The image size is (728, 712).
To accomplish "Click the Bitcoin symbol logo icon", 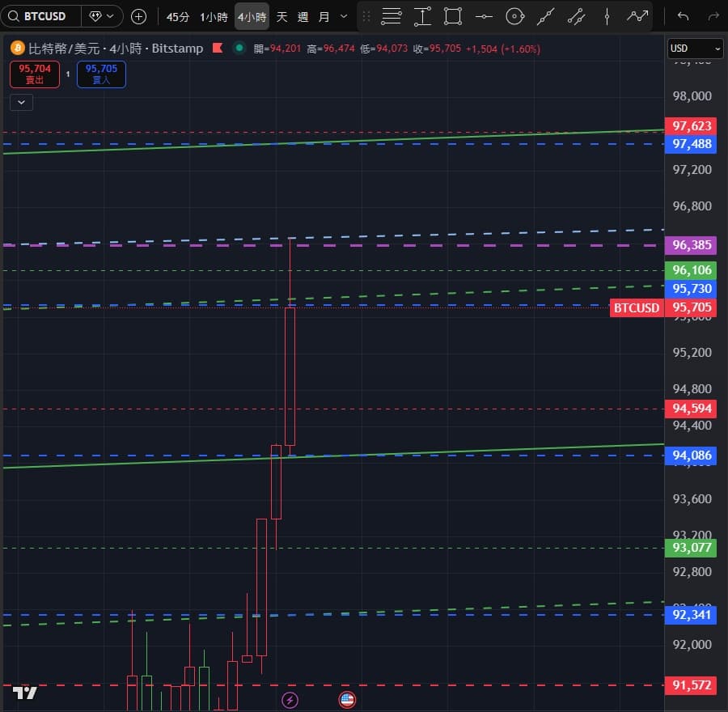I will (18, 49).
